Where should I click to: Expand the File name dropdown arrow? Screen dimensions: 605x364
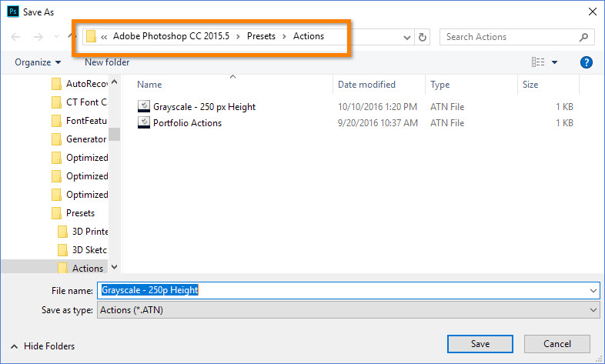click(593, 290)
